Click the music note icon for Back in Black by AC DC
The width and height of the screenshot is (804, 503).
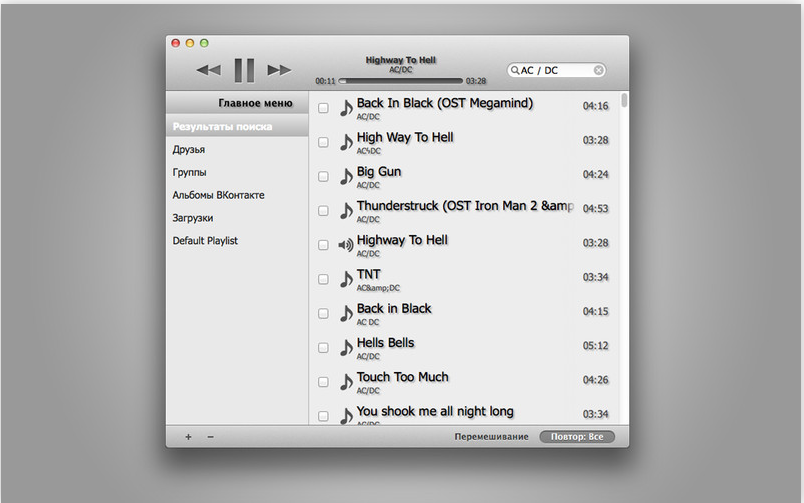point(347,313)
